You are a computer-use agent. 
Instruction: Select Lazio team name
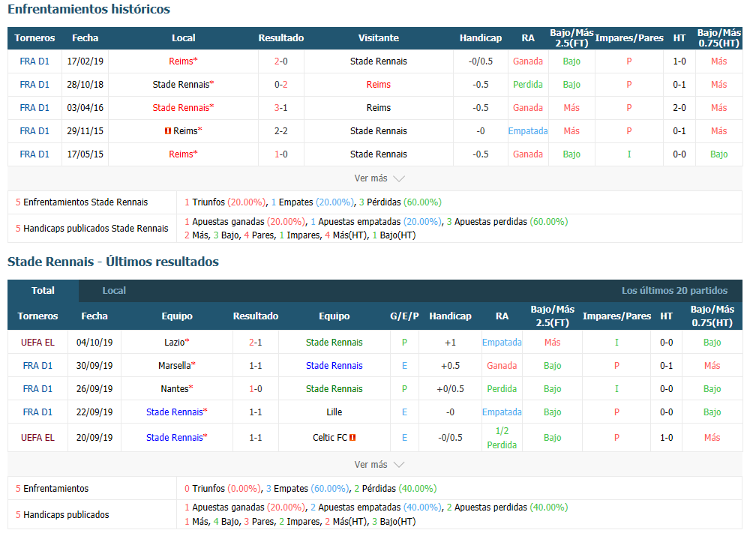tap(175, 343)
